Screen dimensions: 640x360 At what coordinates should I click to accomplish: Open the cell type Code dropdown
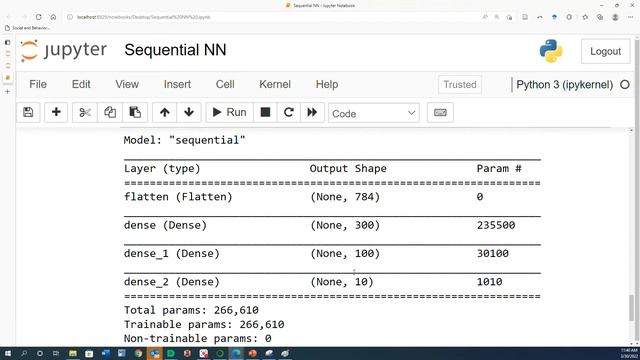373,113
